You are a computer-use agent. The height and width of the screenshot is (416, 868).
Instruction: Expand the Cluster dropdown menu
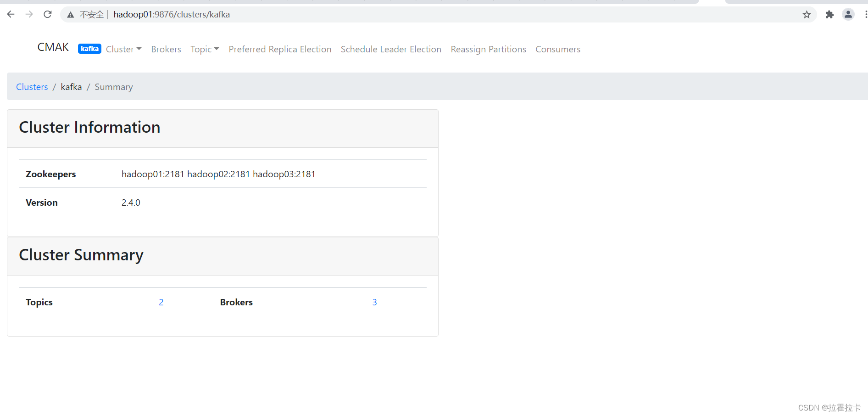click(x=124, y=49)
